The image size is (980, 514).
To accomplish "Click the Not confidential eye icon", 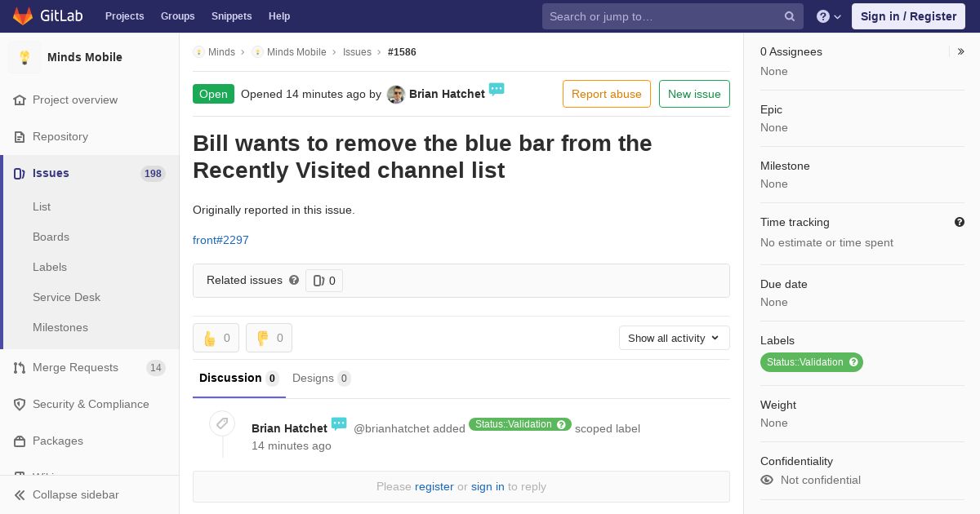I will click(x=767, y=480).
